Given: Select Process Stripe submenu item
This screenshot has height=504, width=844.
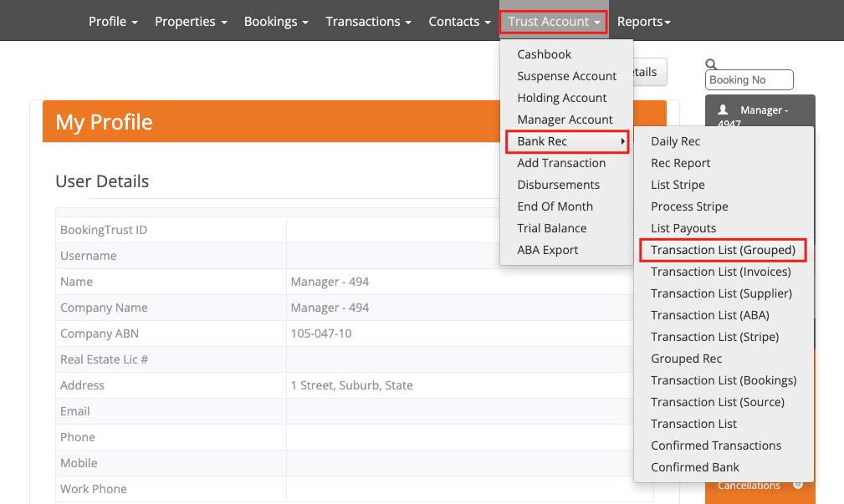Looking at the screenshot, I should coord(689,206).
